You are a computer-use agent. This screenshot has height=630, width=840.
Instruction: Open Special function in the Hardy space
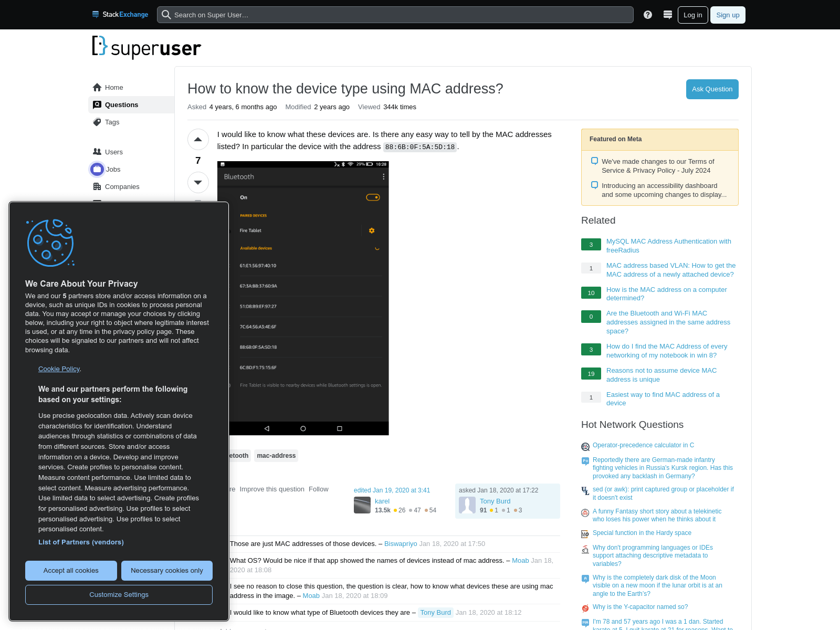[x=642, y=533]
